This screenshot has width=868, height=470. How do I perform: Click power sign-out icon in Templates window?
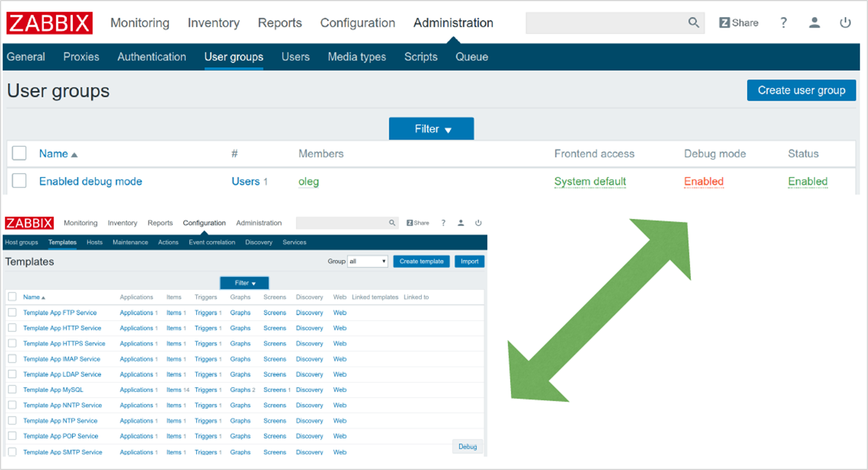(478, 223)
